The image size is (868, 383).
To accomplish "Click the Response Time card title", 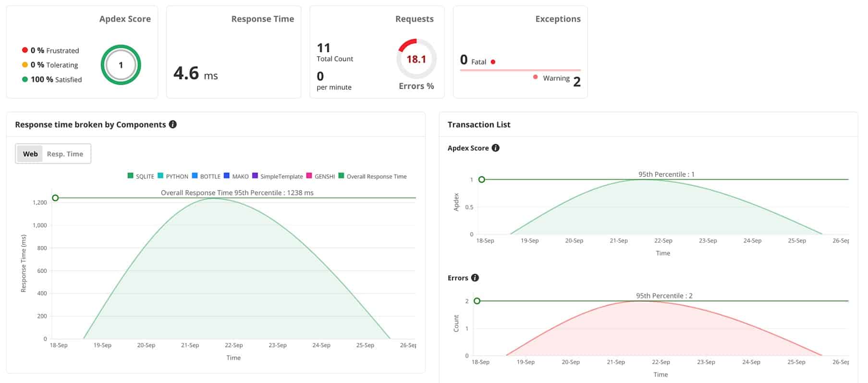I will pos(263,19).
